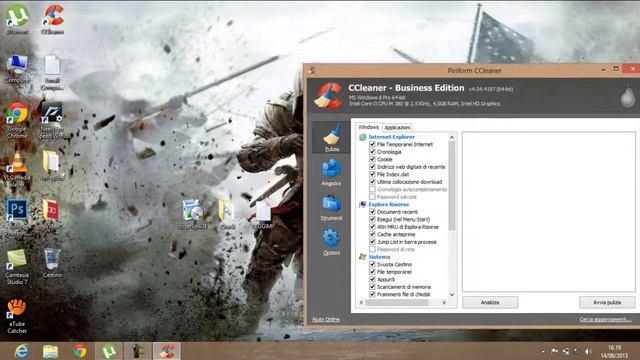The height and width of the screenshot is (360, 640).
Task: Open Camtasia Studio 7 desktop shortcut
Action: pos(17,266)
